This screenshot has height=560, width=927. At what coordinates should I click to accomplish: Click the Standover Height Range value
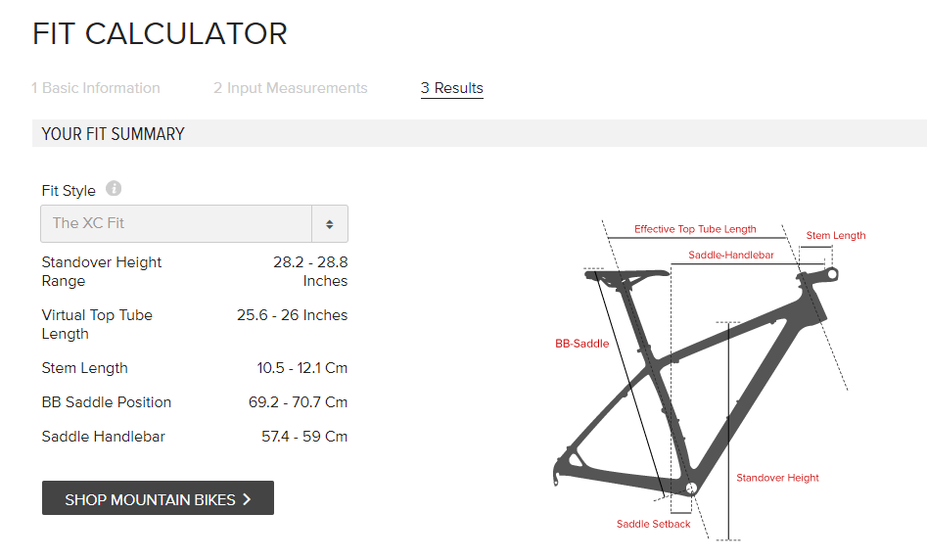310,271
